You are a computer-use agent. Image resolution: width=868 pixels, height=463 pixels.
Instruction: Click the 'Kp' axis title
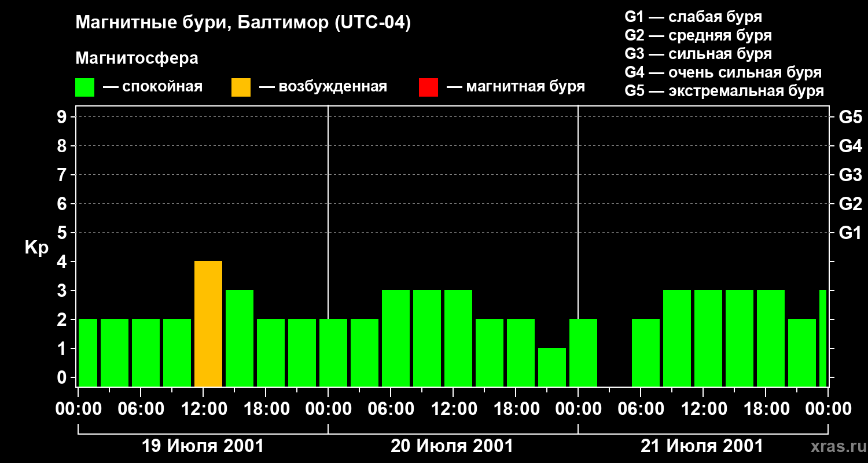pos(36,248)
